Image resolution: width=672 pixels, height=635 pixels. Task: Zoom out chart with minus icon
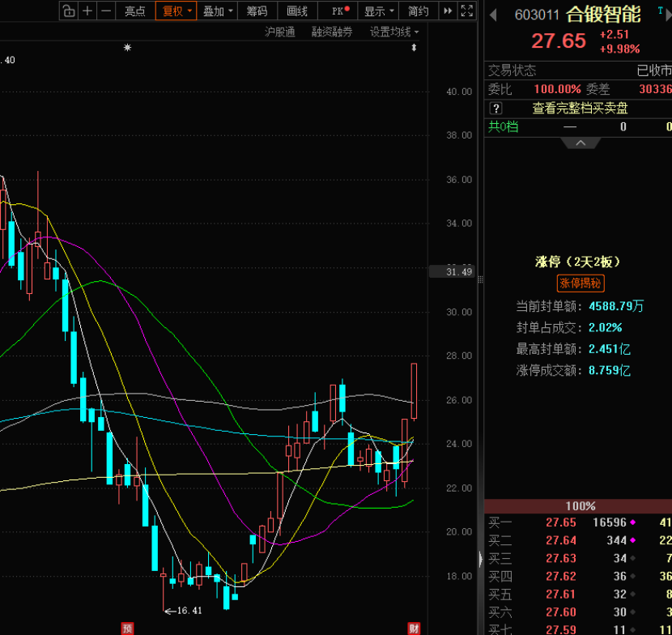click(106, 11)
